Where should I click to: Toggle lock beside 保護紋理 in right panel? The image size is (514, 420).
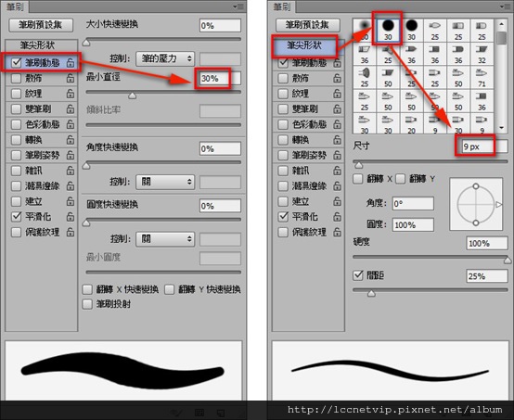coord(337,232)
